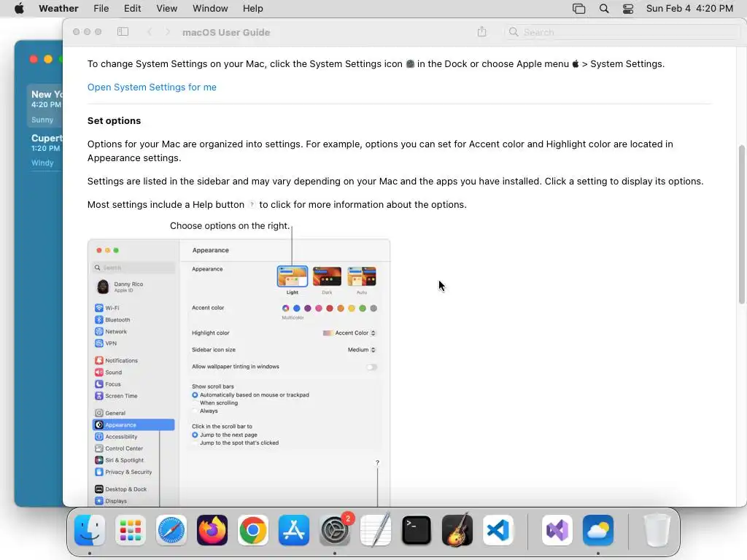This screenshot has width=747, height=560.
Task: Switch to the Weather app in the Dock
Action: pyautogui.click(x=598, y=530)
